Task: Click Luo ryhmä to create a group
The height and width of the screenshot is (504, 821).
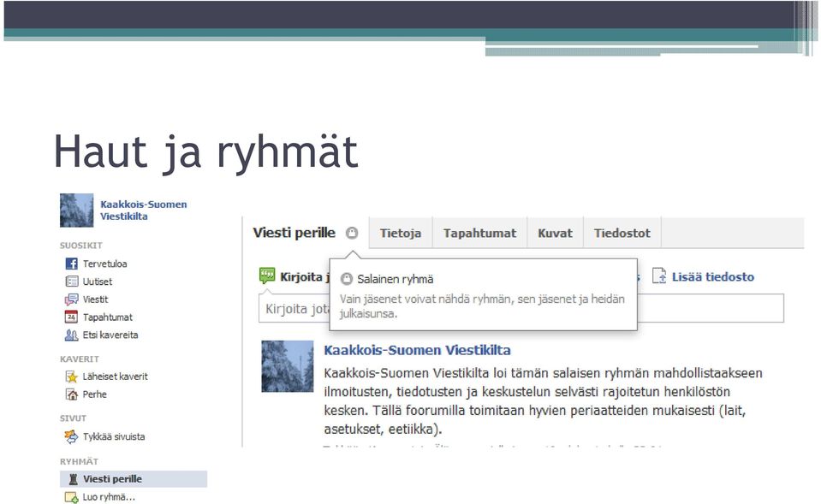Action: click(109, 497)
